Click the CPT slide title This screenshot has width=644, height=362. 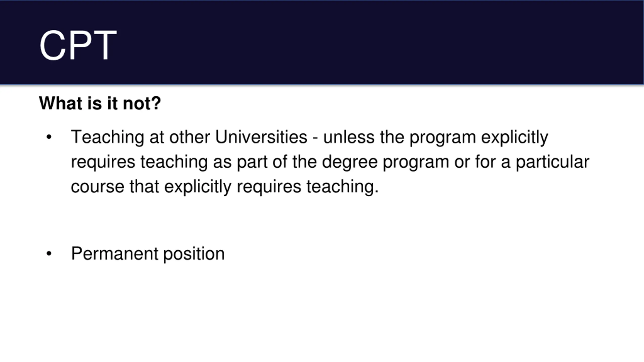78,46
